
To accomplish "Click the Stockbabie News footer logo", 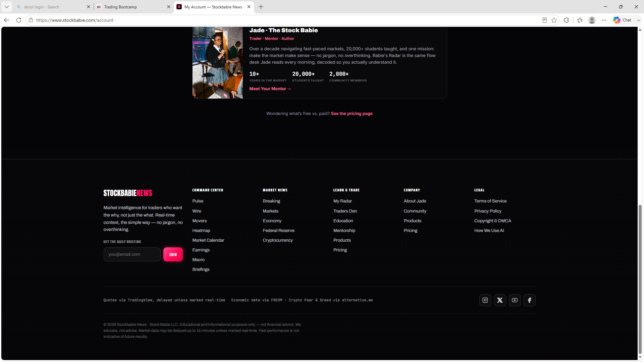I will (128, 193).
